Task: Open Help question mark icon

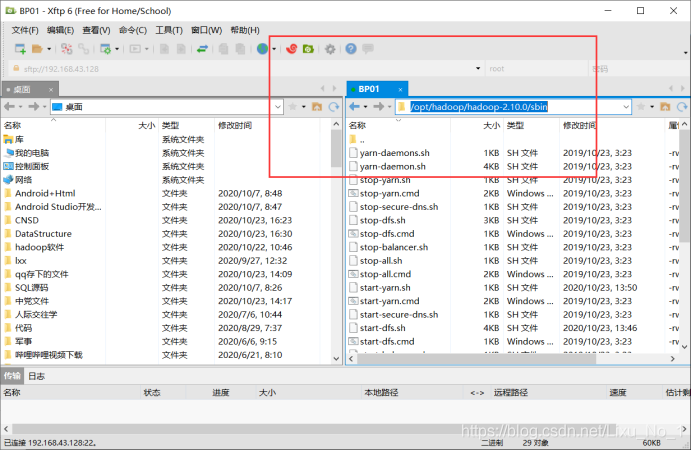Action: [x=351, y=49]
